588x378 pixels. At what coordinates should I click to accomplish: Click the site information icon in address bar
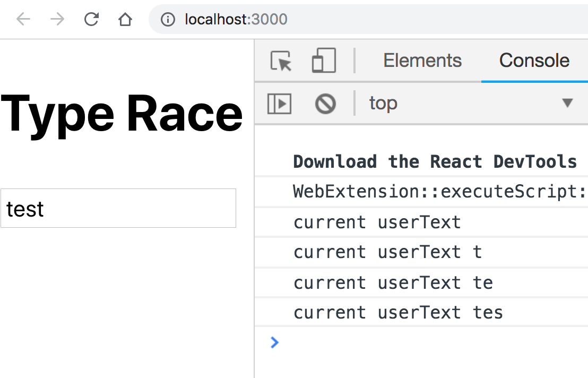(168, 19)
